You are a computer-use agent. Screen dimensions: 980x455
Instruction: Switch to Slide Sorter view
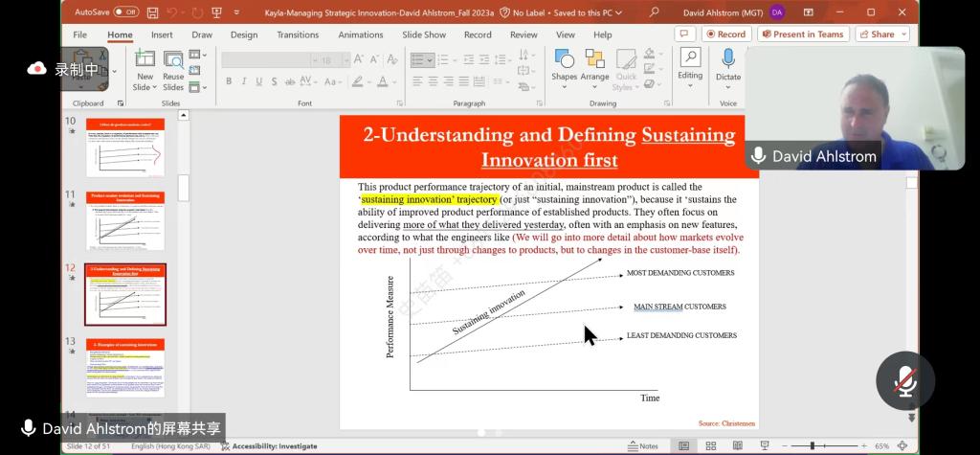click(709, 446)
